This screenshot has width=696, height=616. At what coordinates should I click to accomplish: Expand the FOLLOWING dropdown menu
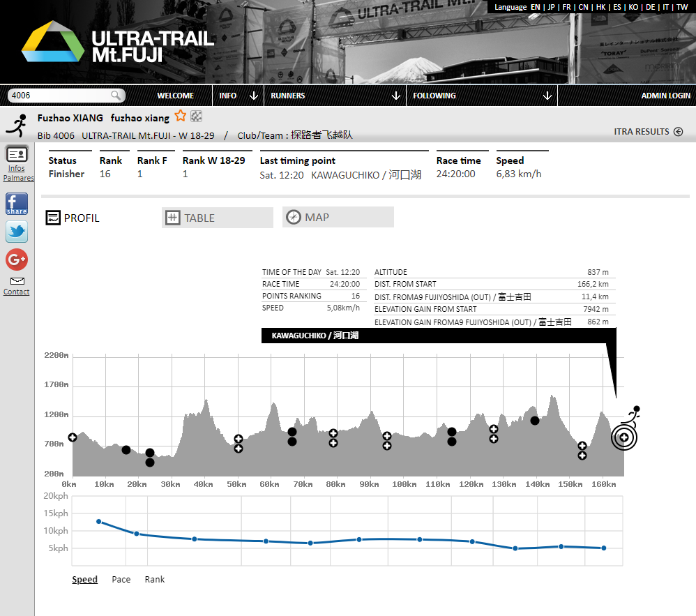(481, 96)
